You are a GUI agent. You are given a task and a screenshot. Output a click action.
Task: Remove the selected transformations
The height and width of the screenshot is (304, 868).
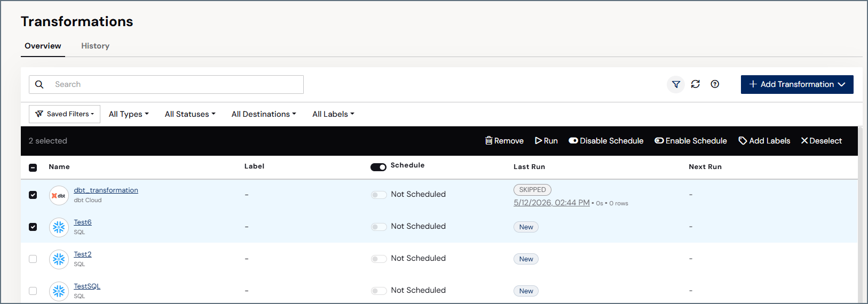[504, 141]
